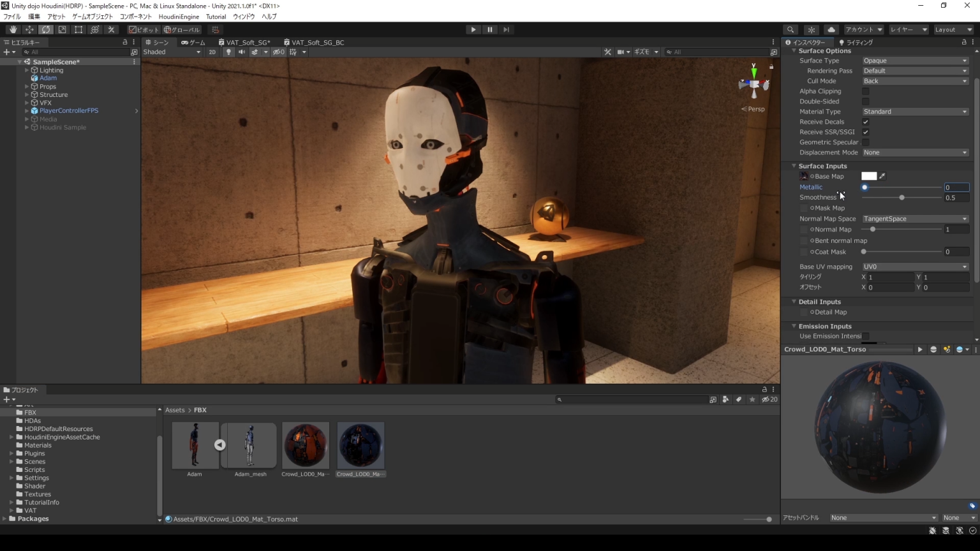980x551 pixels.
Task: Enable Alpha Clipping on the material
Action: pos(866,91)
